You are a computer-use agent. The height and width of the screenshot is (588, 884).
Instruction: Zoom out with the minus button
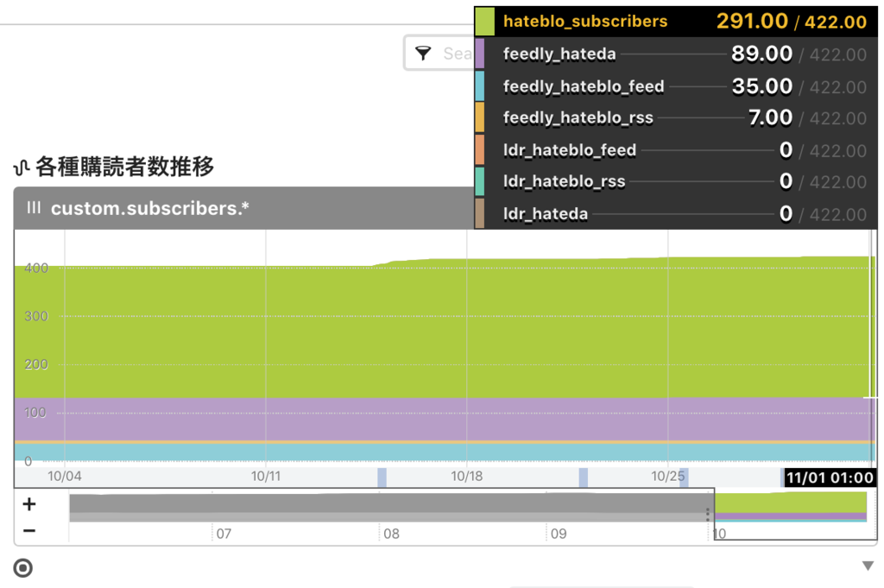[x=29, y=530]
